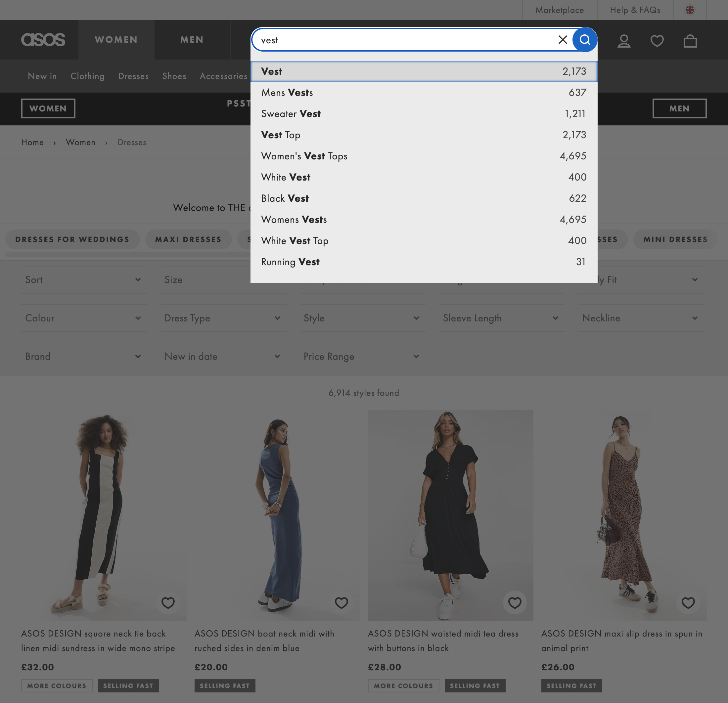This screenshot has width=728, height=703.
Task: Open the Colour filter dropdown
Action: [x=84, y=318]
